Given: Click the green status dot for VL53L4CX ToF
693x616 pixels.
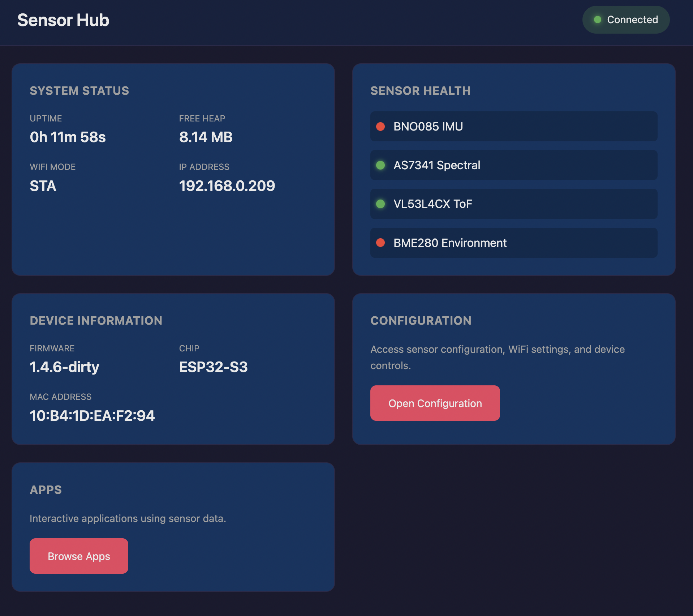Looking at the screenshot, I should (x=380, y=204).
